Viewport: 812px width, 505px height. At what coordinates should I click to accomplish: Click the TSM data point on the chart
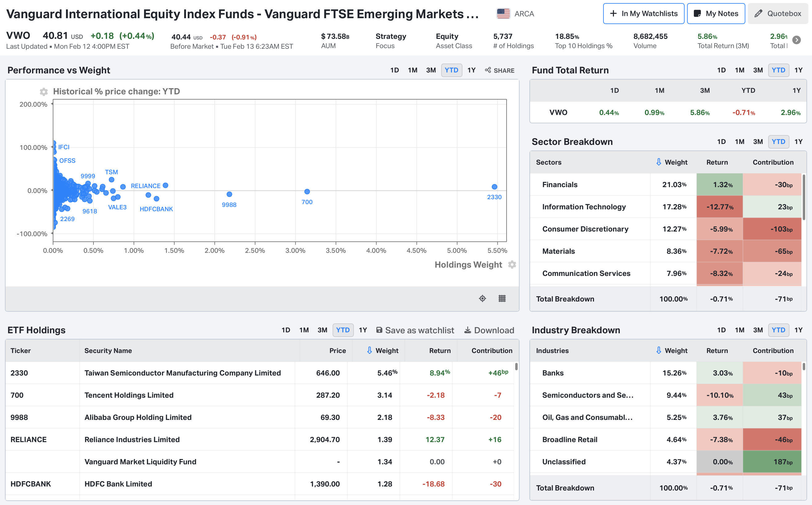point(112,180)
